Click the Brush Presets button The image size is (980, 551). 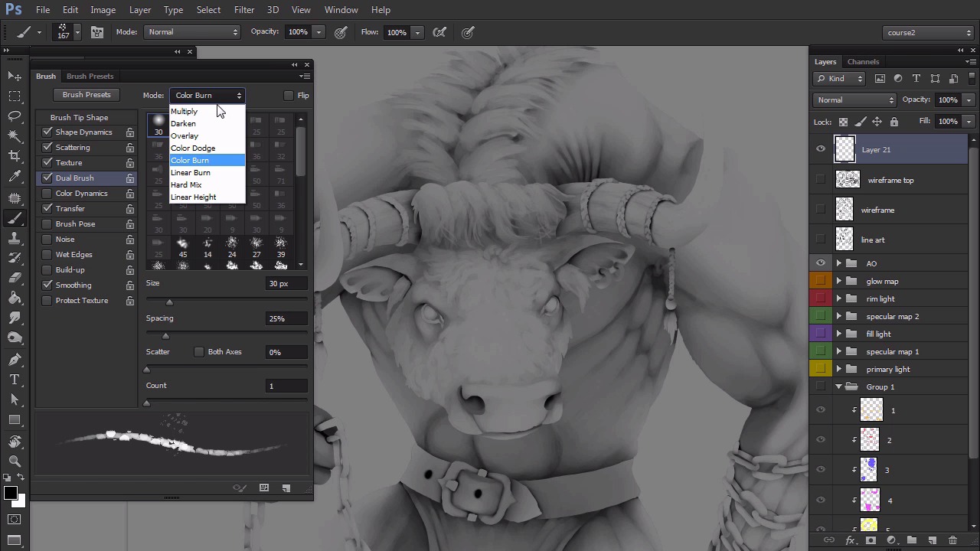(87, 95)
